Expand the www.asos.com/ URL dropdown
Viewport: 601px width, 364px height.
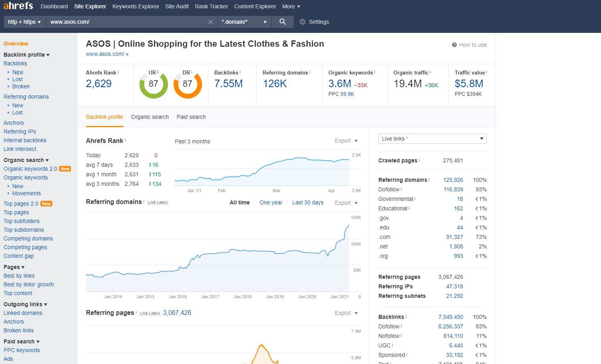point(127,54)
